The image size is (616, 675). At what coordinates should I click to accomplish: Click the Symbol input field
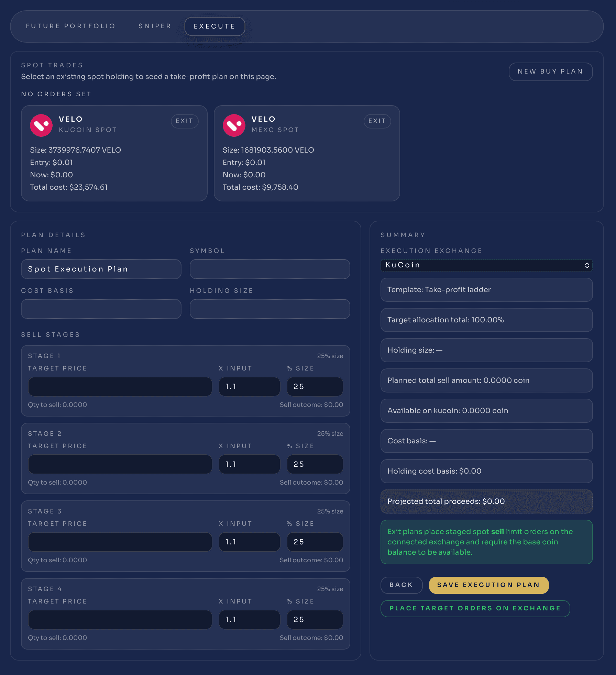tap(270, 269)
